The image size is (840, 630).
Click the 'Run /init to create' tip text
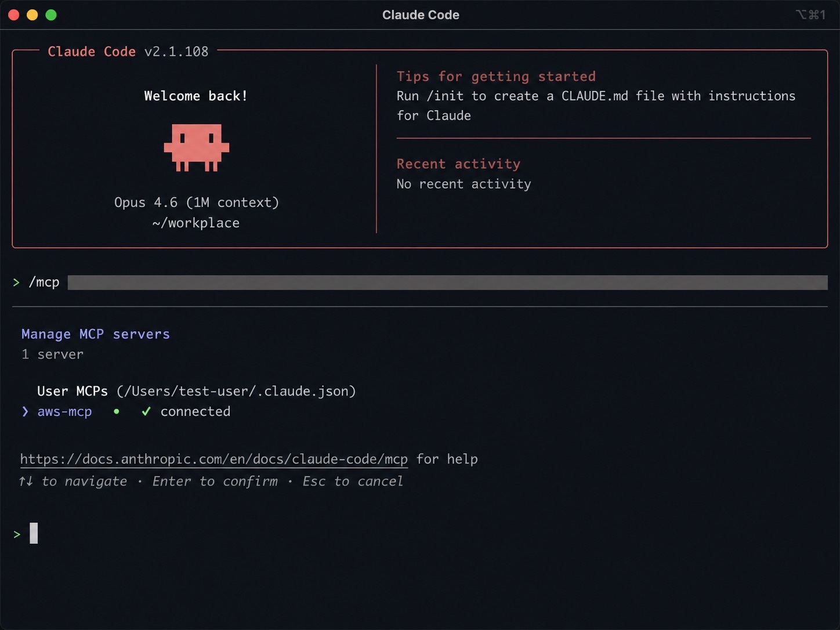[596, 106]
